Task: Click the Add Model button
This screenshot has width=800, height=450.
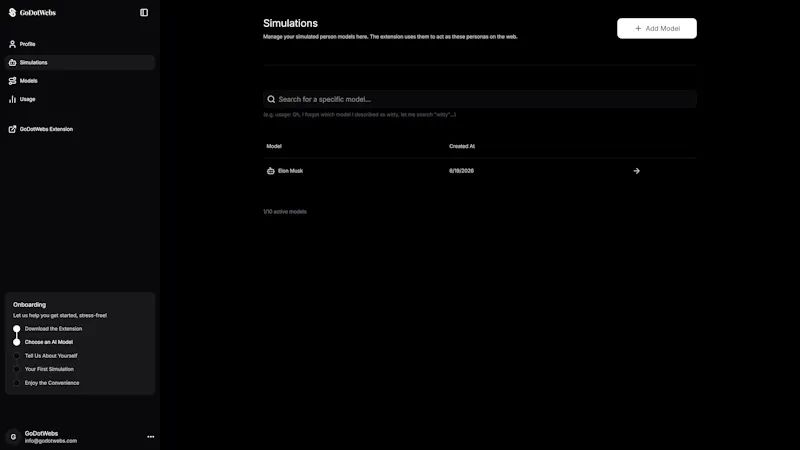Action: coord(657,29)
